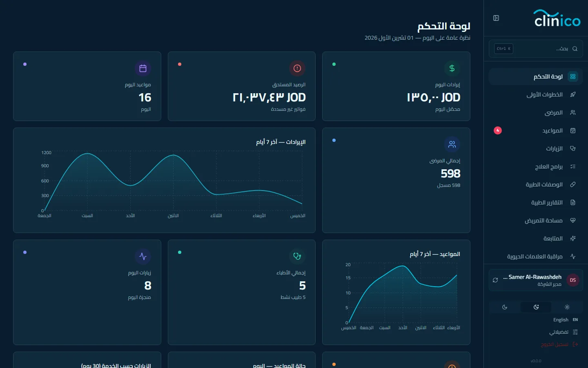Switch to light theme with the sun toggle

point(567,307)
